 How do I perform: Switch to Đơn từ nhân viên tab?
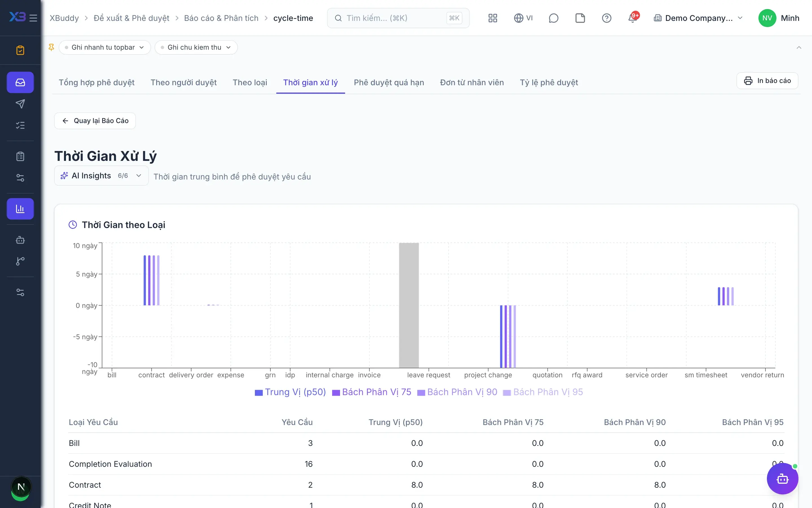point(472,82)
